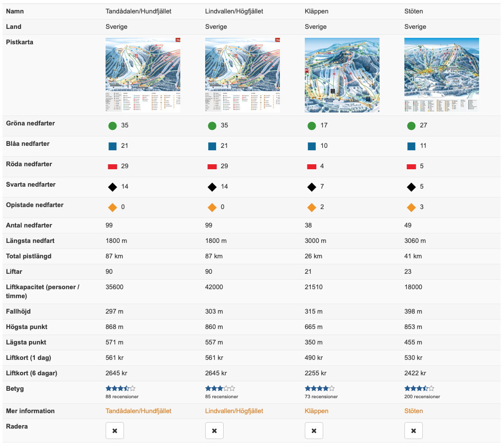The height and width of the screenshot is (446, 504).
Task: Click Kläppen star rating
Action: click(320, 388)
